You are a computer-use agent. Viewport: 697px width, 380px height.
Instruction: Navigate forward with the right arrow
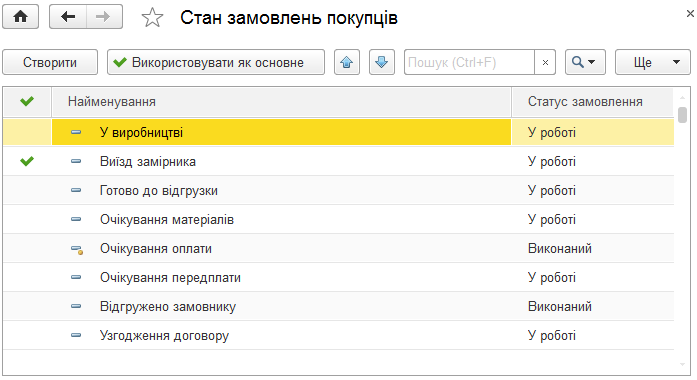point(104,17)
